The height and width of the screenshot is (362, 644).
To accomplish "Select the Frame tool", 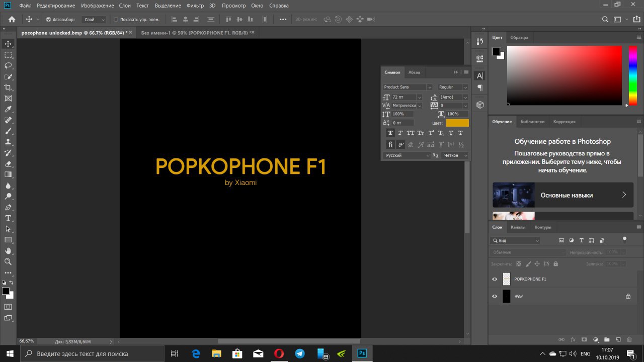I will pyautogui.click(x=8, y=99).
